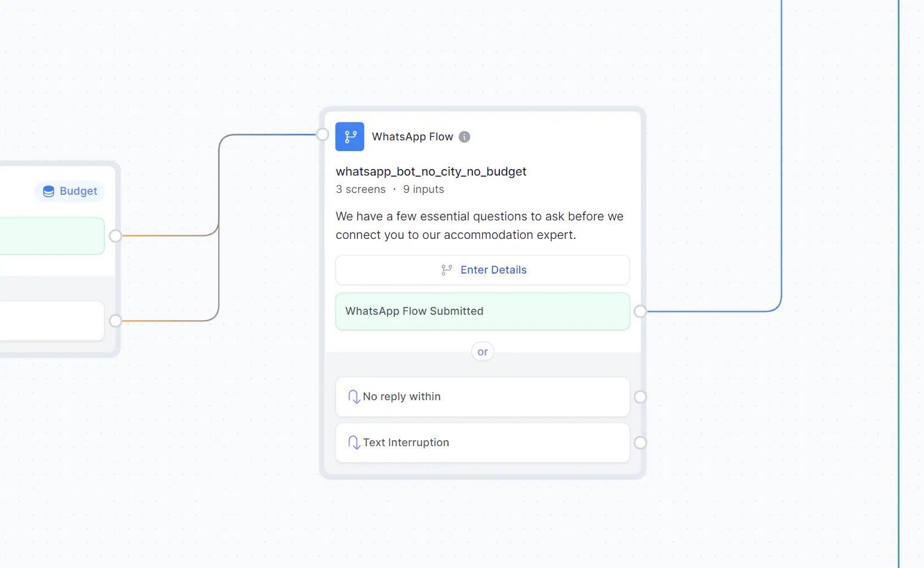
Task: Click the database icon in Budget chip
Action: point(49,191)
